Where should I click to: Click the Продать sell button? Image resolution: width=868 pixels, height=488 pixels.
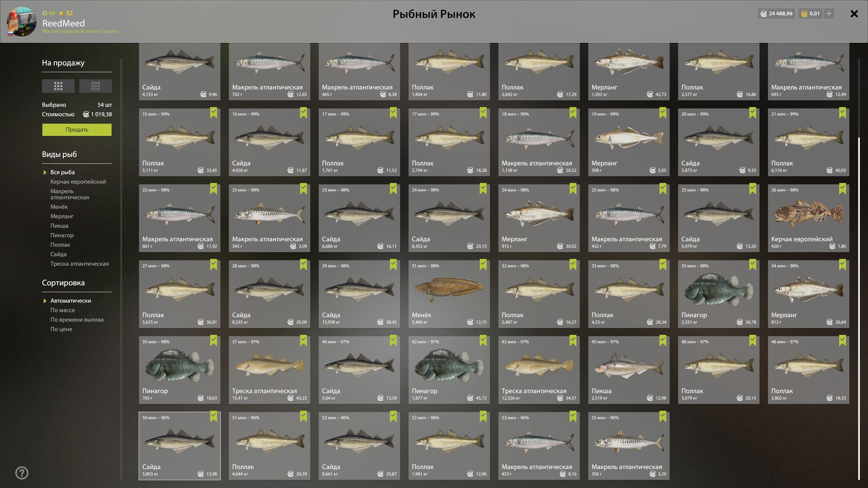[77, 130]
